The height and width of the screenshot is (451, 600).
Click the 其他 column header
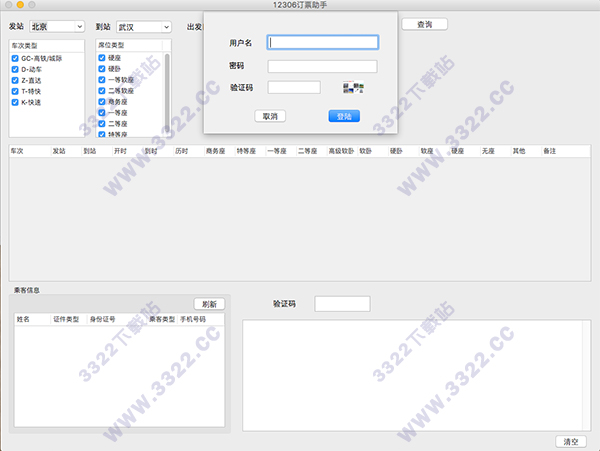525,151
